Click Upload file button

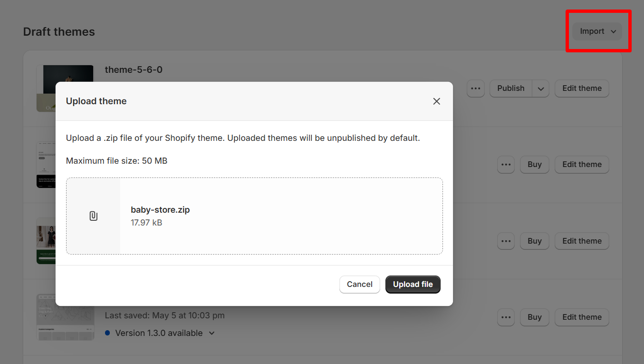tap(413, 285)
